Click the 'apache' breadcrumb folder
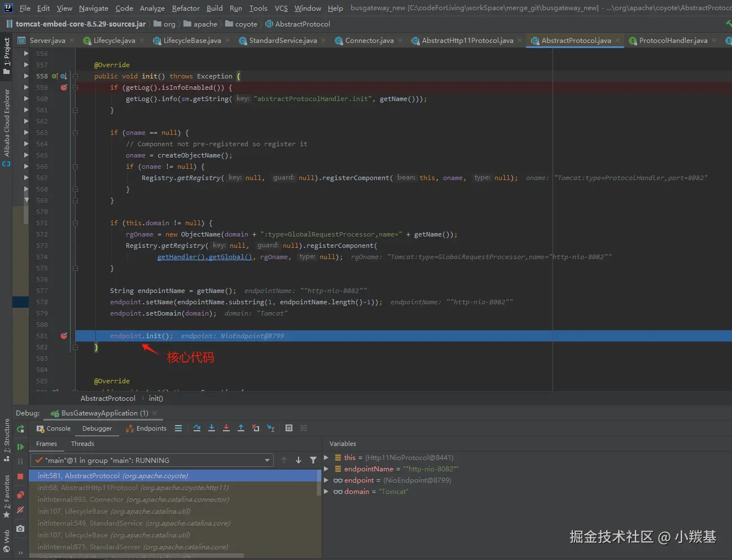 tap(200, 24)
